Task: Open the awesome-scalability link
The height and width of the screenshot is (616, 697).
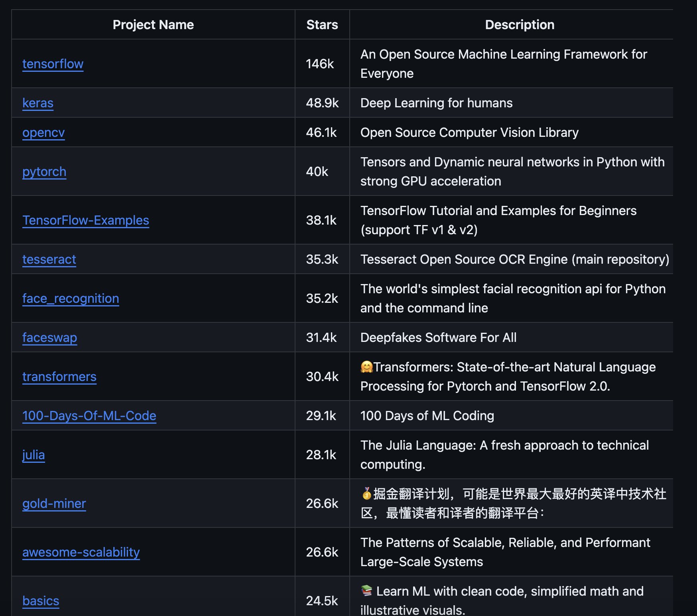Action: coord(81,552)
